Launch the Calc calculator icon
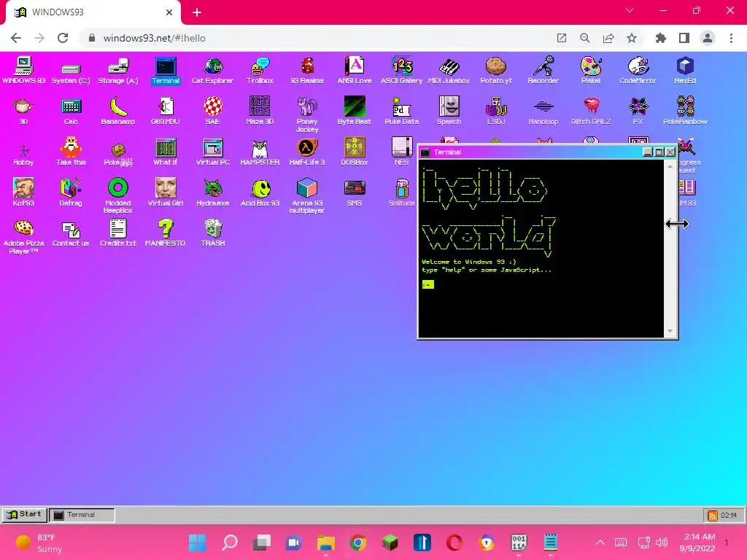The height and width of the screenshot is (560, 747). coord(71,111)
